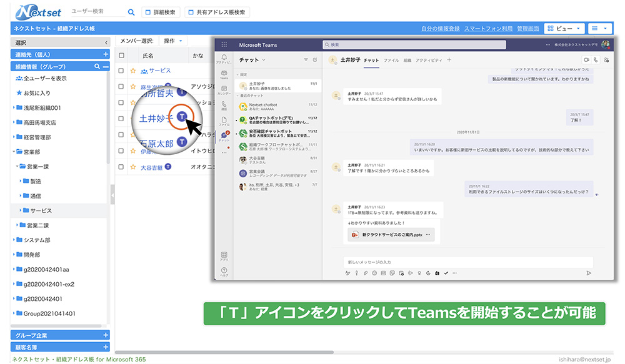The width and height of the screenshot is (625, 364).
Task: Switch to the ファイル tab in Teams chat
Action: (x=391, y=60)
